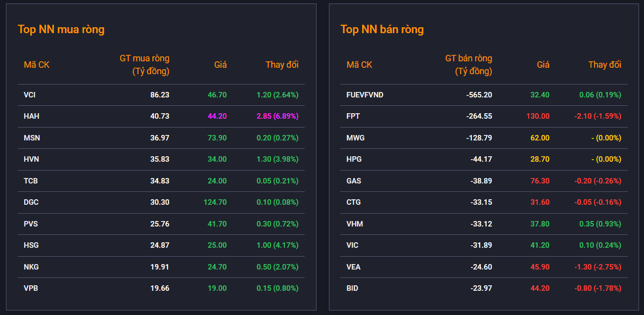Screen dimensions: 644x315
Task: Select HPG ticker symbol
Action: 354,159
